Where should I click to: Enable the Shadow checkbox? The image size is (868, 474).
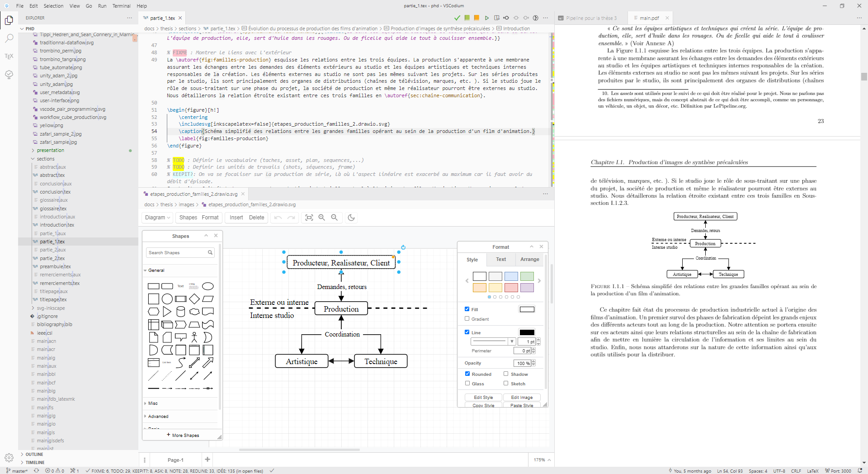[506, 374]
